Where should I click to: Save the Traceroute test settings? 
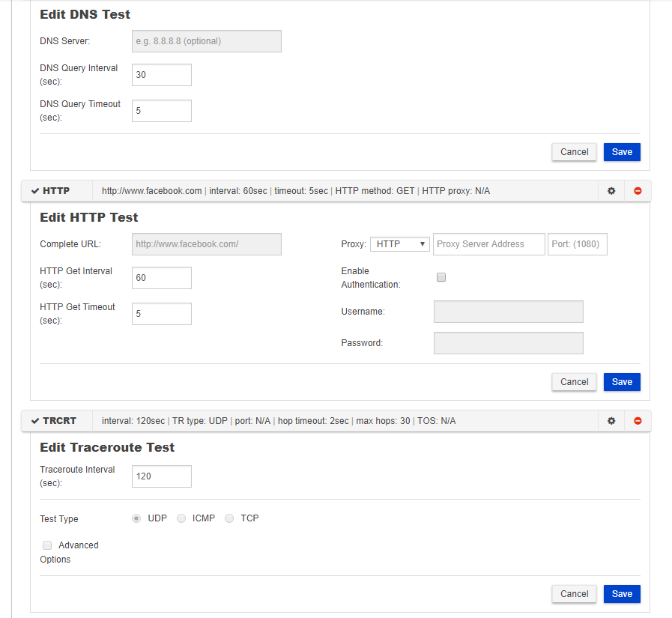pyautogui.click(x=622, y=594)
